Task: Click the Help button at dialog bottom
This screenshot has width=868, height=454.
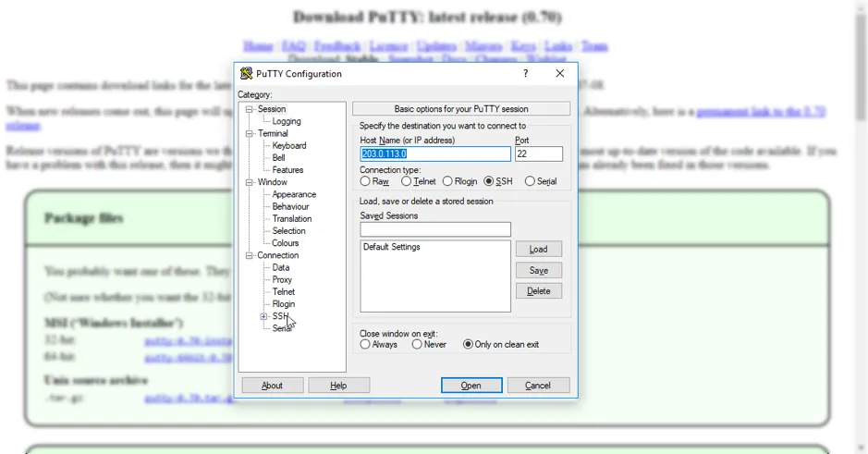Action: 338,386
